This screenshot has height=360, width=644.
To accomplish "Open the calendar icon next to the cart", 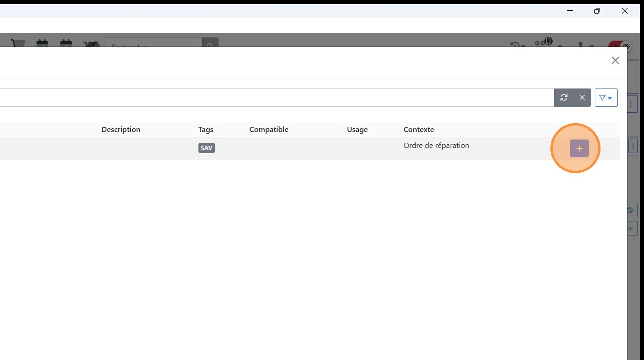I will (x=42, y=44).
